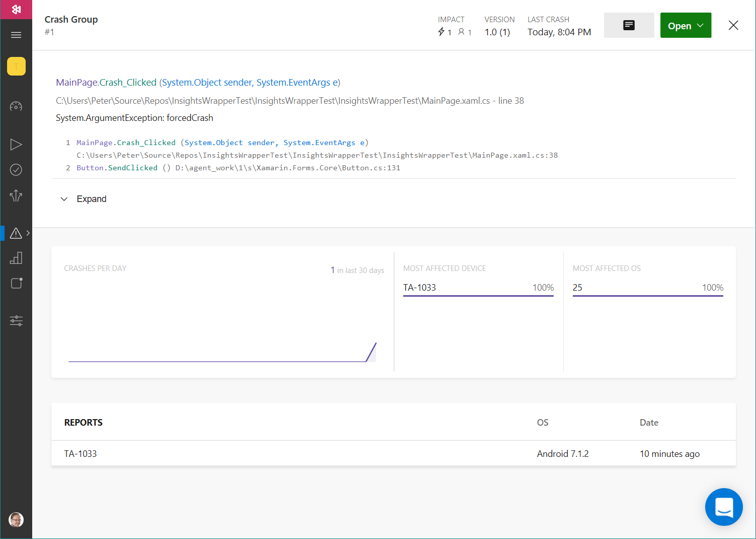Open the Analytics bar chart icon
The width and height of the screenshot is (756, 539).
click(16, 258)
